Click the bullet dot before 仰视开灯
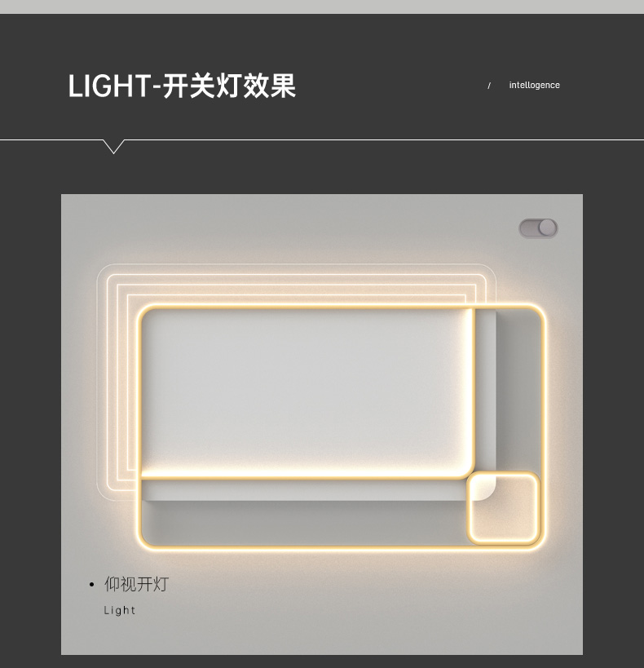This screenshot has height=668, width=644. (91, 585)
